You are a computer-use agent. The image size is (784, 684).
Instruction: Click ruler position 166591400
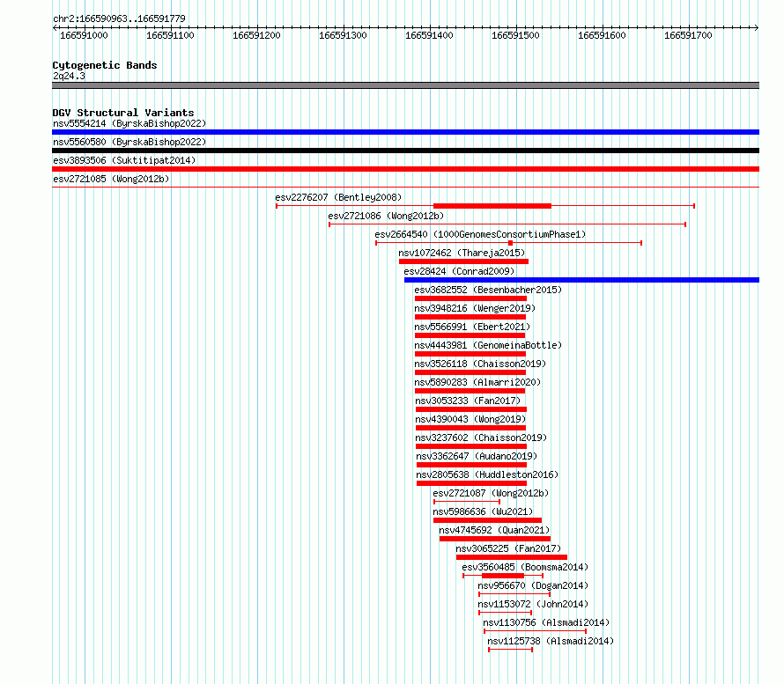[429, 35]
